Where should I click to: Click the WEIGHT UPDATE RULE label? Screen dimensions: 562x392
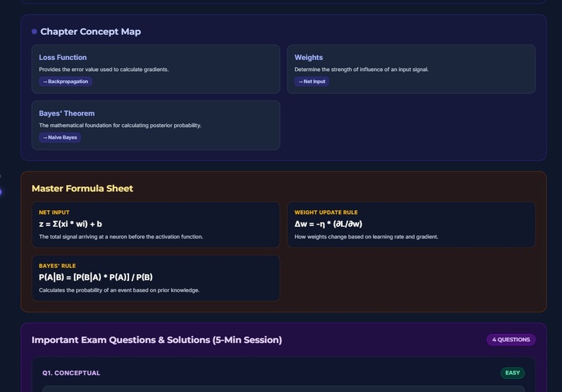(326, 212)
